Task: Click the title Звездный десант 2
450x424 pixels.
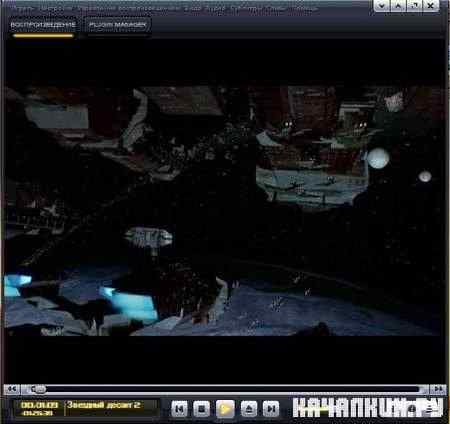Action: (x=103, y=405)
